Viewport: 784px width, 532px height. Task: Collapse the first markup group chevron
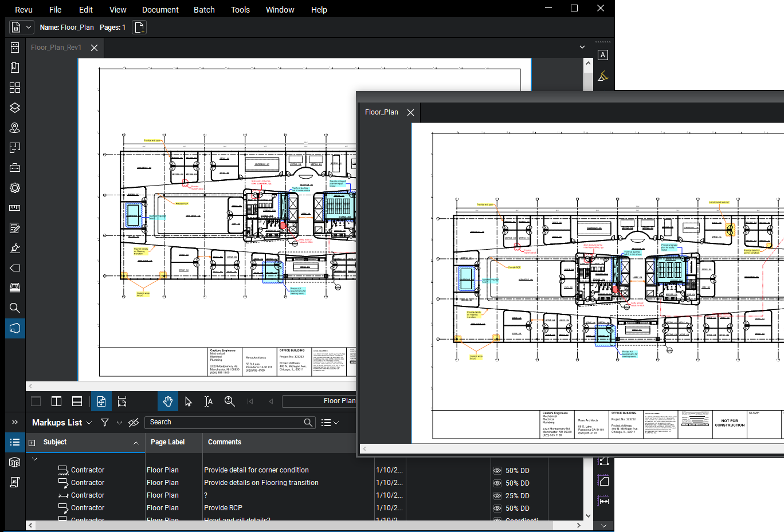[34, 459]
